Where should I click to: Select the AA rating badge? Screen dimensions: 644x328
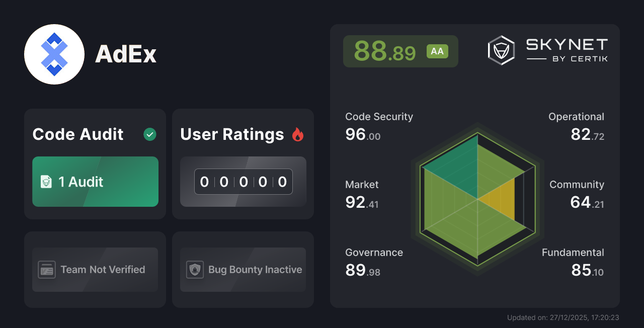[x=437, y=51]
